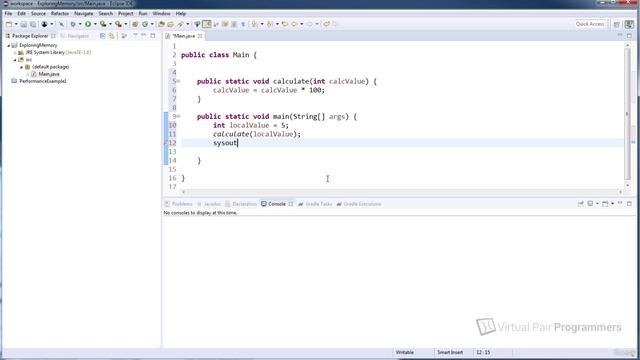Collapse All in Package Explorer
The width and height of the screenshot is (640, 360).
[x=102, y=36]
